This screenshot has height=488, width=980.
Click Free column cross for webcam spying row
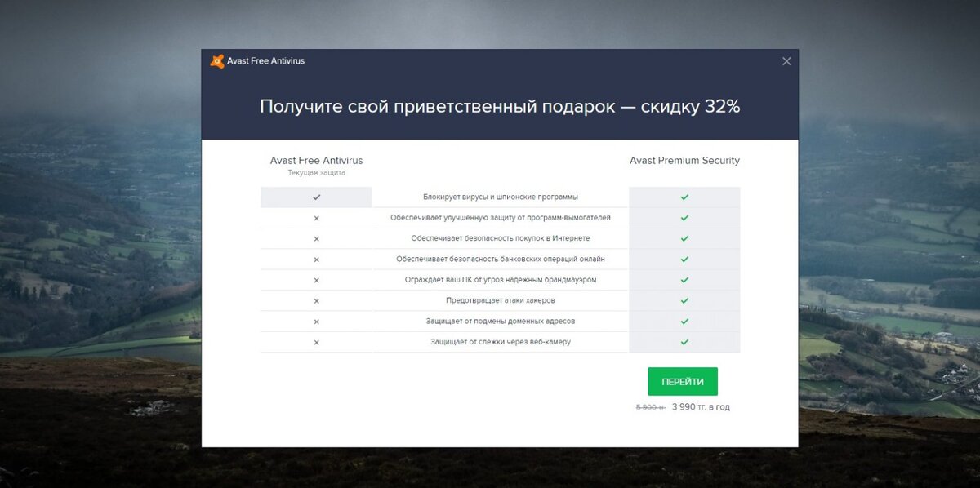316,342
